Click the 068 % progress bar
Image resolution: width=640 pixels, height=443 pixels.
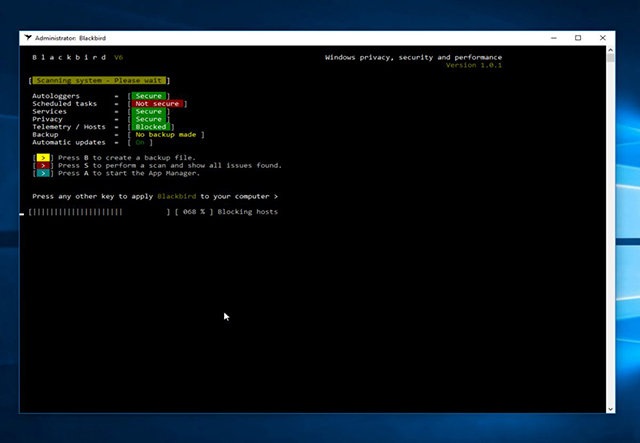(99, 211)
